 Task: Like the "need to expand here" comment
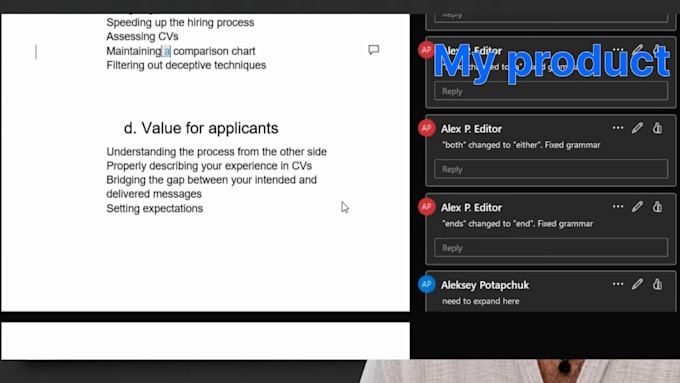coord(657,284)
